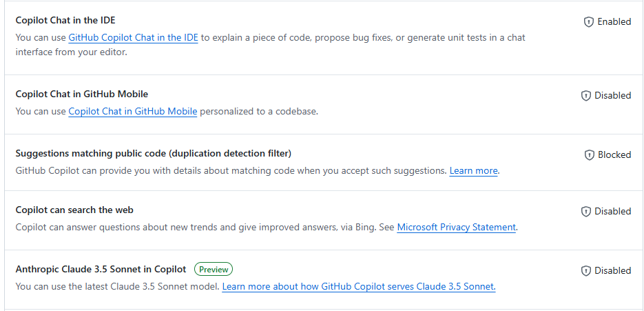The width and height of the screenshot is (644, 311).
Task: Open the GitHub Copilot Chat in the IDE link
Action: (x=133, y=38)
